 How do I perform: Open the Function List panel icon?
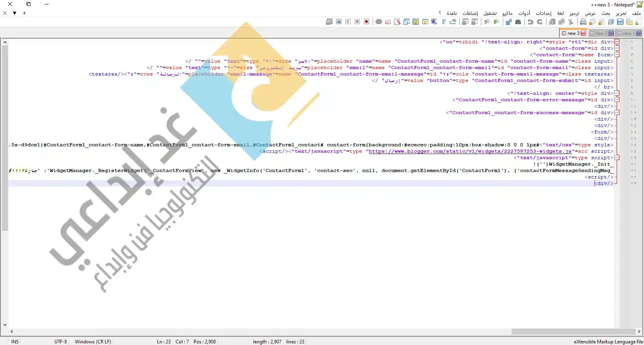397,22
